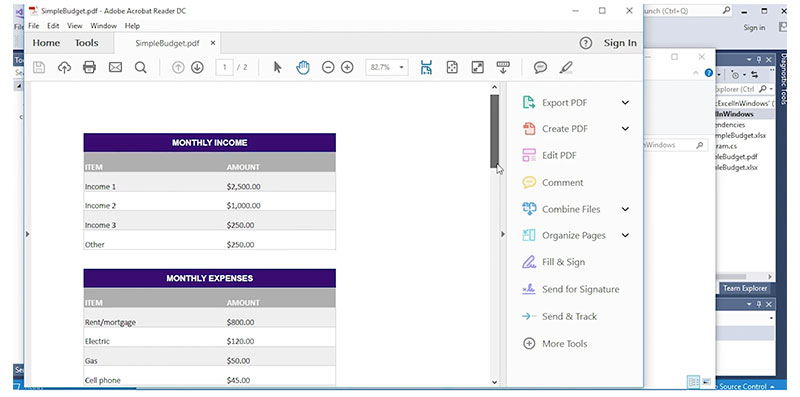The width and height of the screenshot is (800, 397).
Task: Click the document vertical scrollbar thumb
Action: coord(494,131)
